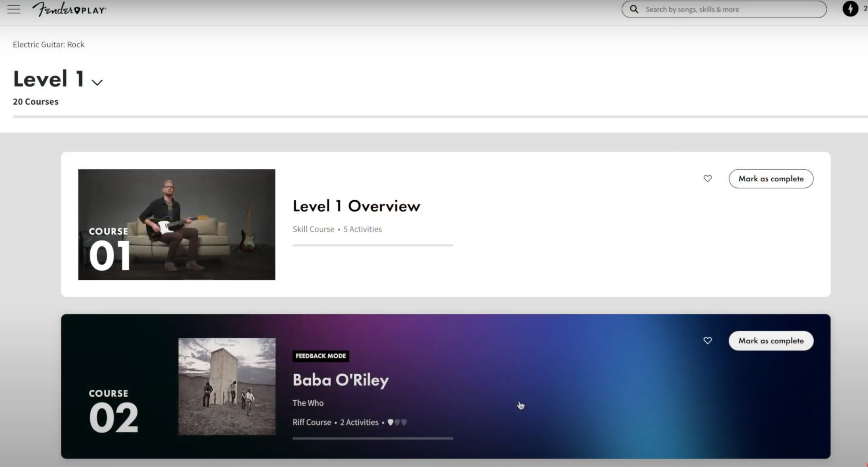Open the lightning bolt streak icon
Viewport: 868px width, 467px height.
850,9
